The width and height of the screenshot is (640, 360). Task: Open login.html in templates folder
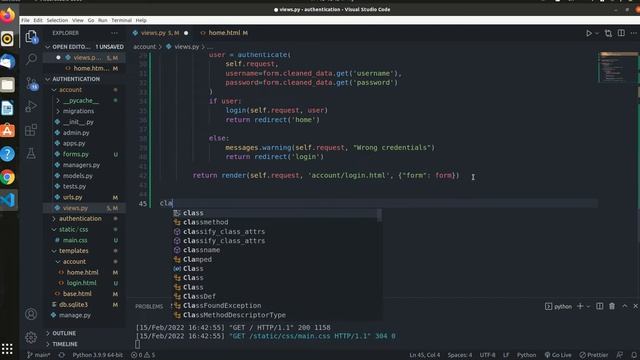click(82, 283)
